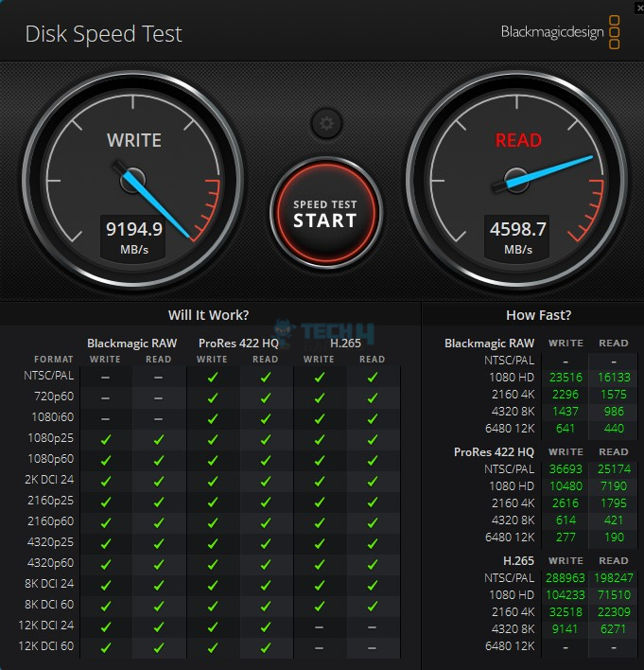Click the Will It Work? heading

coord(208,315)
